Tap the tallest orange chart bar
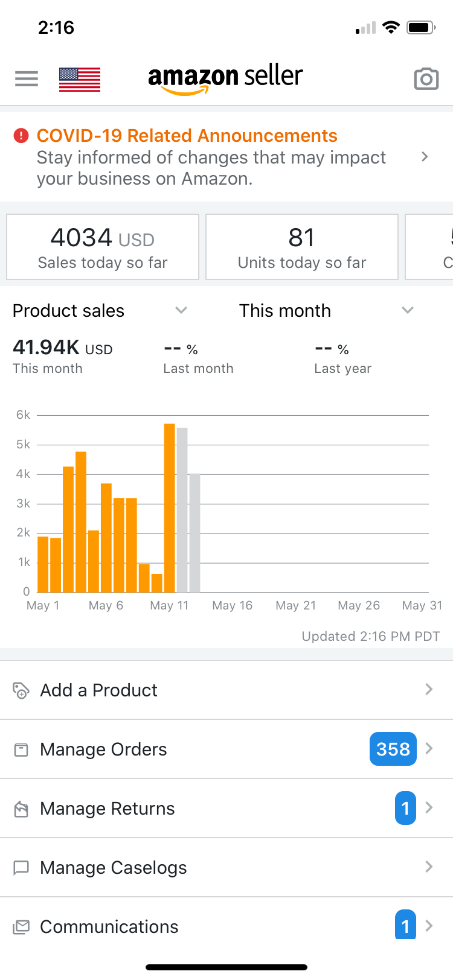 pos(169,507)
